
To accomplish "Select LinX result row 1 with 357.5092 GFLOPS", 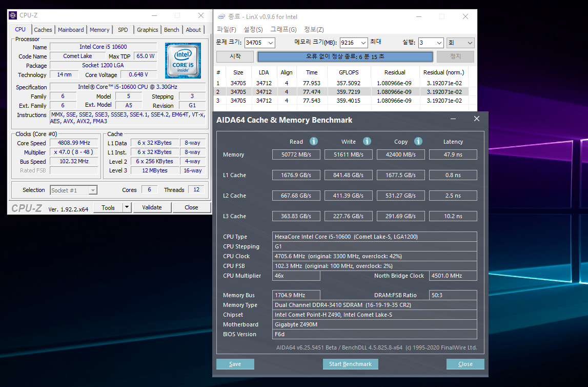I will point(341,83).
